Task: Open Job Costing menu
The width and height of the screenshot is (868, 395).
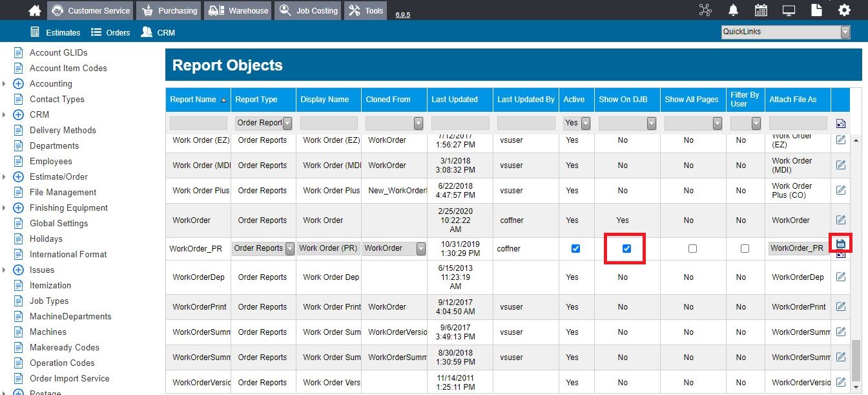Action: pyautogui.click(x=308, y=10)
